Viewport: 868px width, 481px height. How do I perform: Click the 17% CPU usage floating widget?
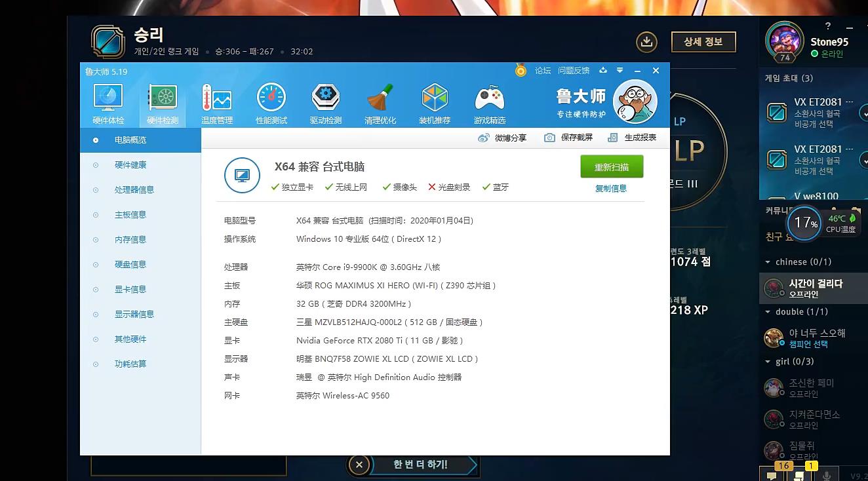805,223
